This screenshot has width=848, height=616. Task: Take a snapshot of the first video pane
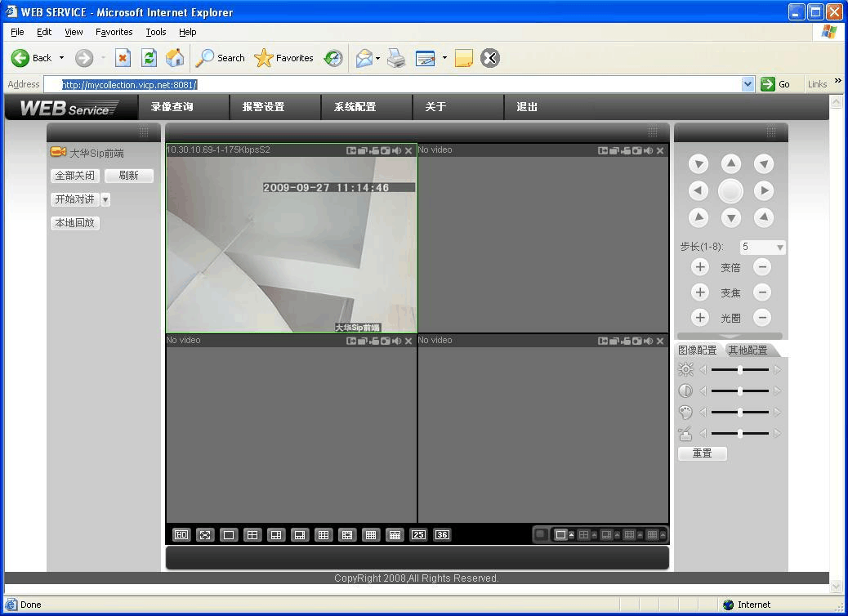click(385, 150)
